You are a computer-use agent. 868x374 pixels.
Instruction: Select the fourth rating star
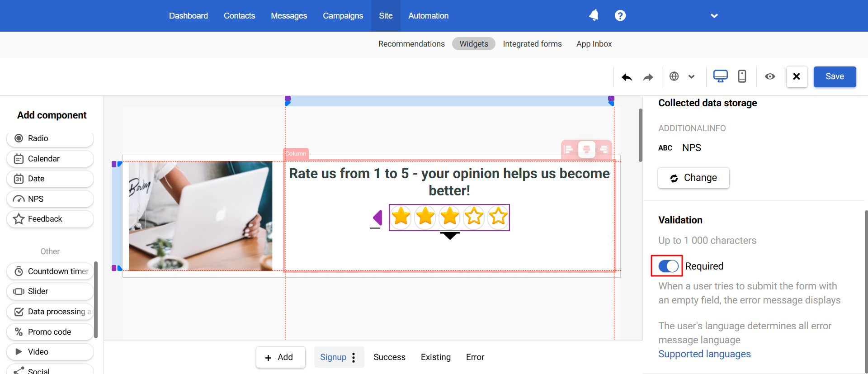(x=474, y=217)
